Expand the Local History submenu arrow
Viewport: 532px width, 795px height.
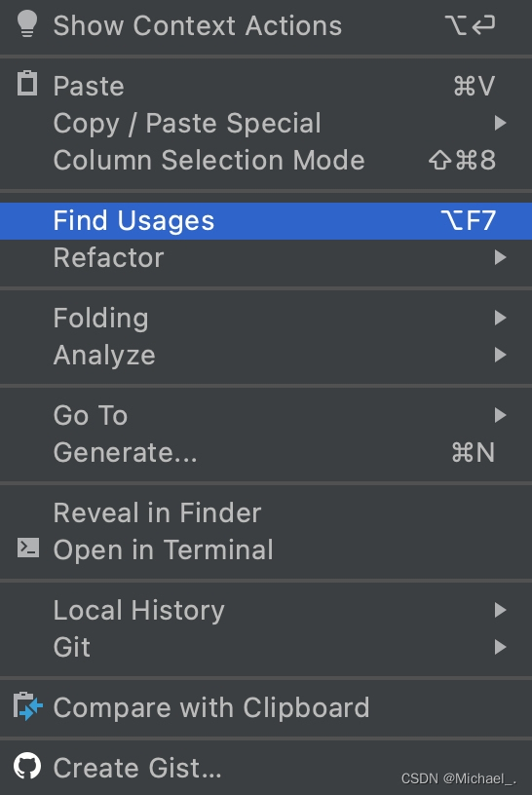point(501,610)
